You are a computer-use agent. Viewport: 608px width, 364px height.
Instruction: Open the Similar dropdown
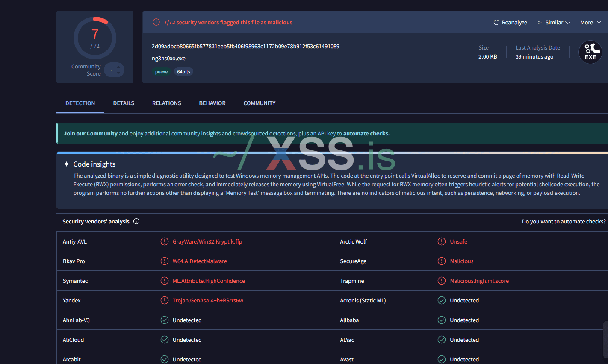(554, 22)
